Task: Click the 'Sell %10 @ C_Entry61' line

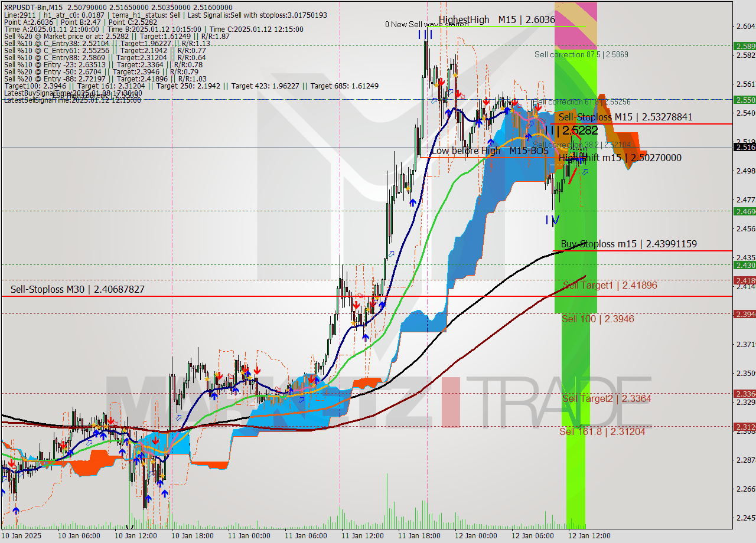Action: [x=105, y=50]
